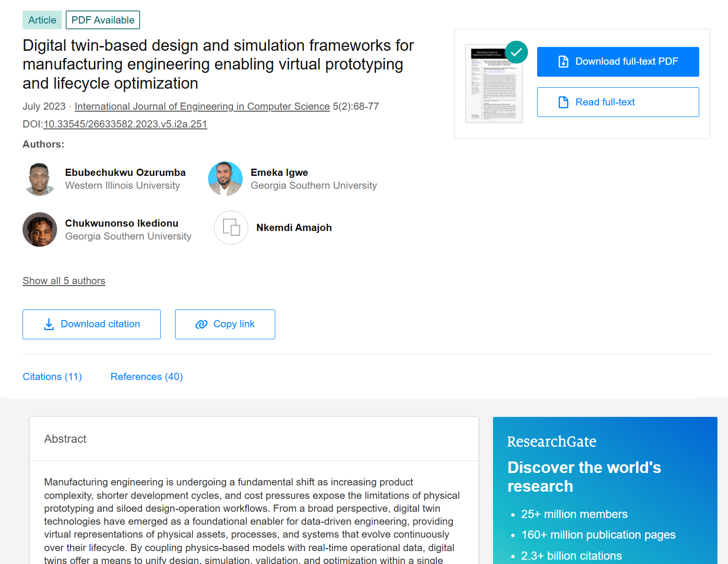Switch to the Citations (11) tab
Image resolution: width=728 pixels, height=564 pixels.
52,377
